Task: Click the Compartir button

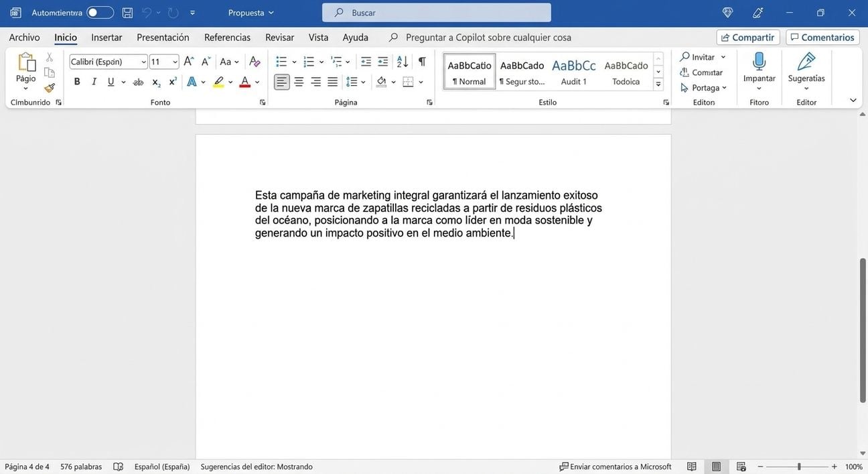Action: click(x=747, y=38)
